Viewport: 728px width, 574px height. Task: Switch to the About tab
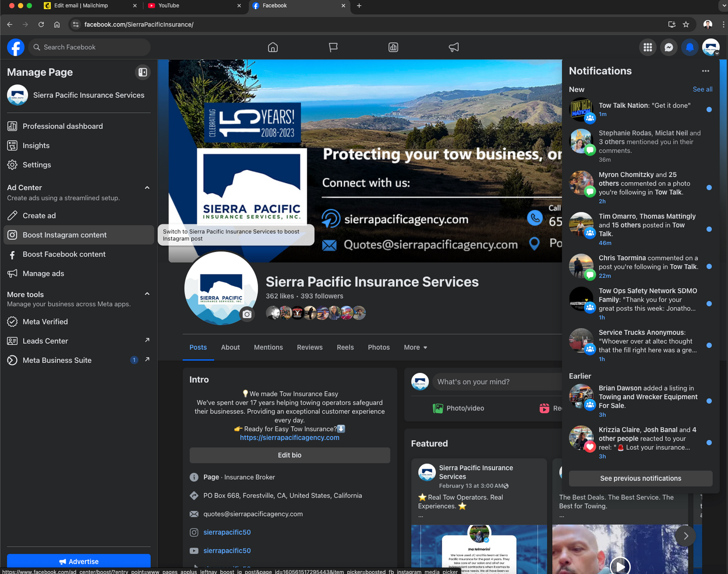click(x=231, y=347)
